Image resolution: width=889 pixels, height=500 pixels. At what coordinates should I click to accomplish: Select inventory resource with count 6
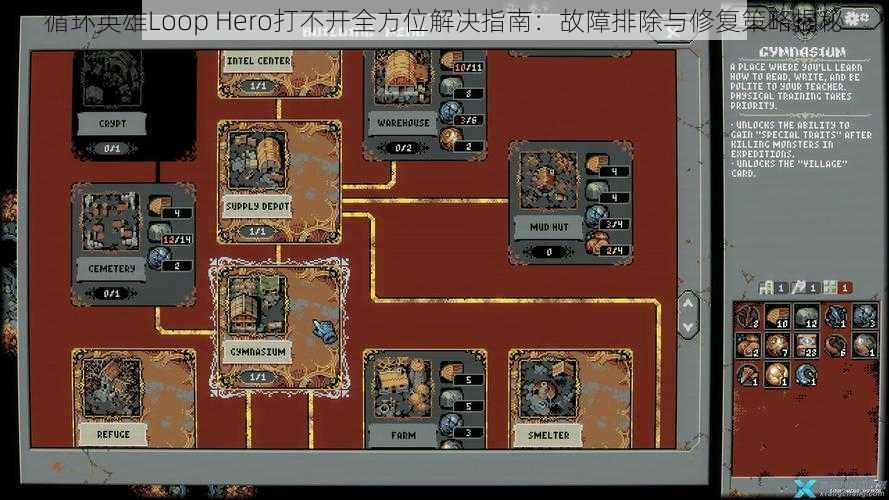[x=836, y=345]
